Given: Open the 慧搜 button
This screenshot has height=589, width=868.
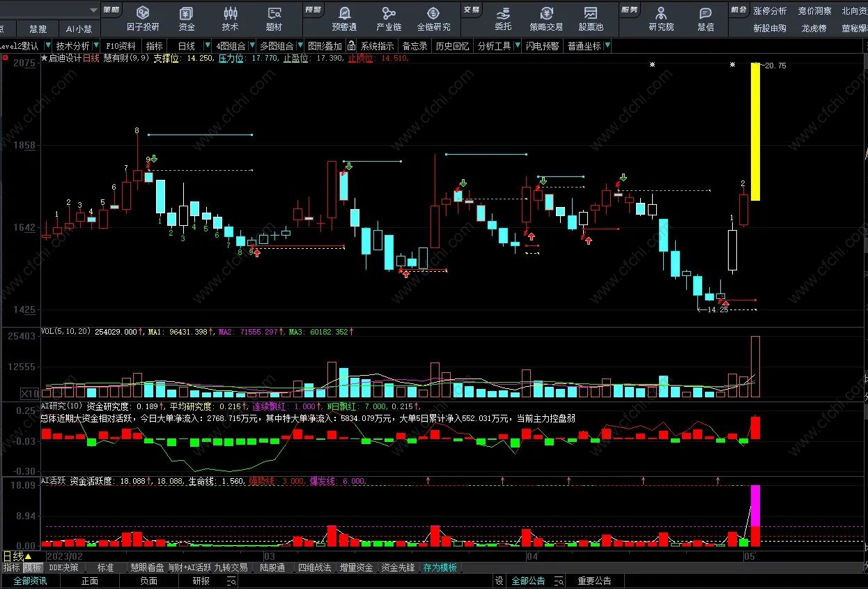Looking at the screenshot, I should pos(38,29).
